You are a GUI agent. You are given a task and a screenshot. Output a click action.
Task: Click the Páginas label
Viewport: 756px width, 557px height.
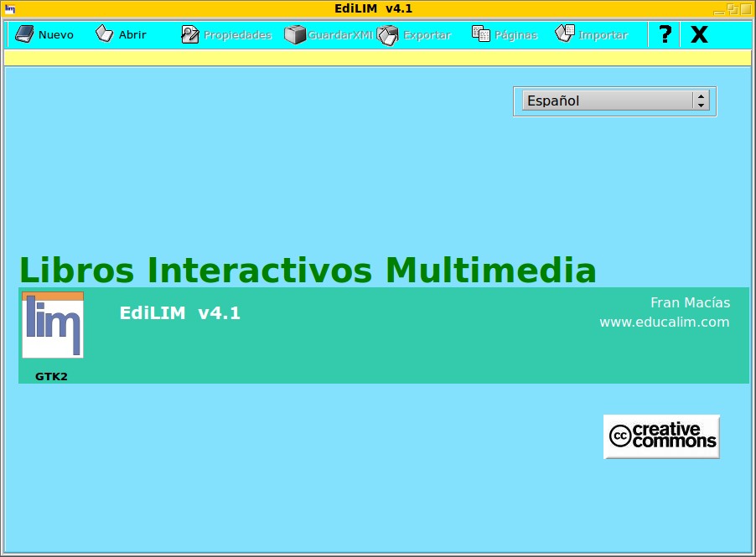click(x=516, y=34)
